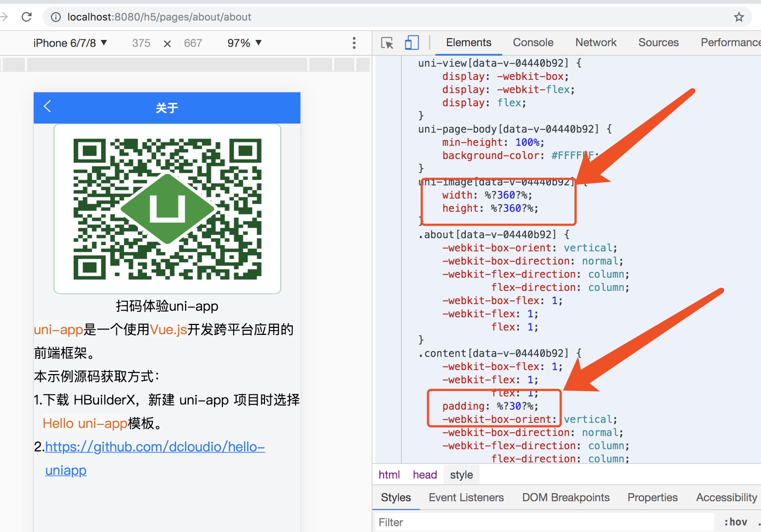The image size is (761, 532).
Task: Activate the inspect element picker icon
Action: pyautogui.click(x=387, y=43)
